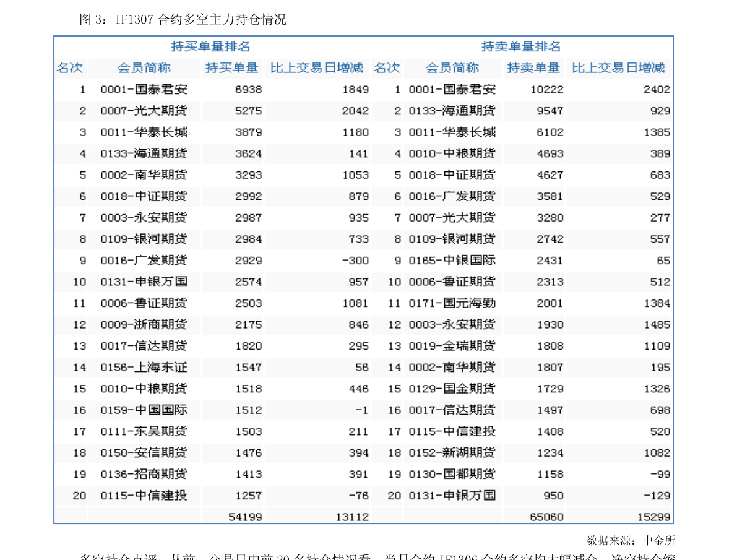Click buy-side member 0007-光大期货
Screen dimensions: 737x560
(x=144, y=111)
